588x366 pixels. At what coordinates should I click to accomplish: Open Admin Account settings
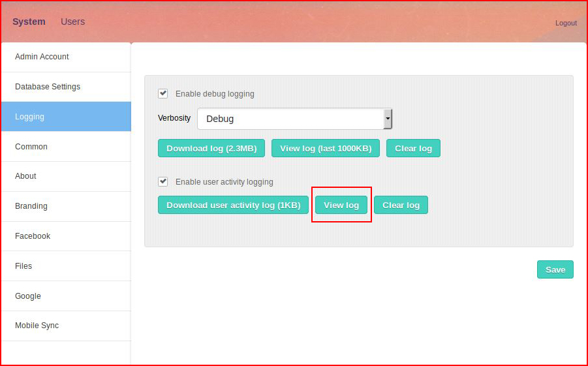pos(66,57)
